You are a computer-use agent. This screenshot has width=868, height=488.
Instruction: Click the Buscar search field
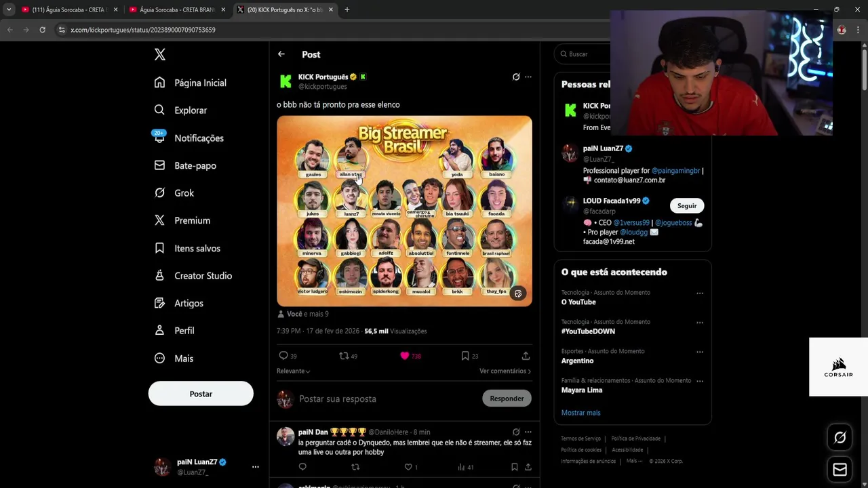click(583, 54)
